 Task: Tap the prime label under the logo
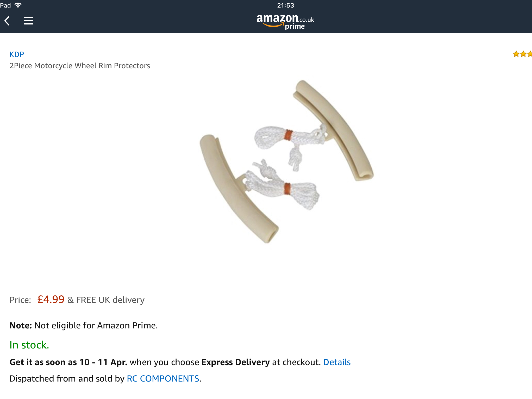295,27
